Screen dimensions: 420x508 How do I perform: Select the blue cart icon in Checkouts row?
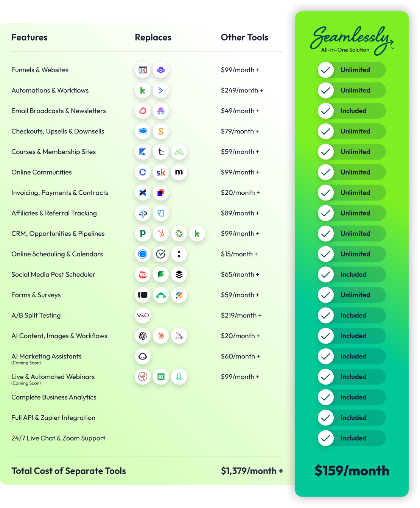coord(143,131)
